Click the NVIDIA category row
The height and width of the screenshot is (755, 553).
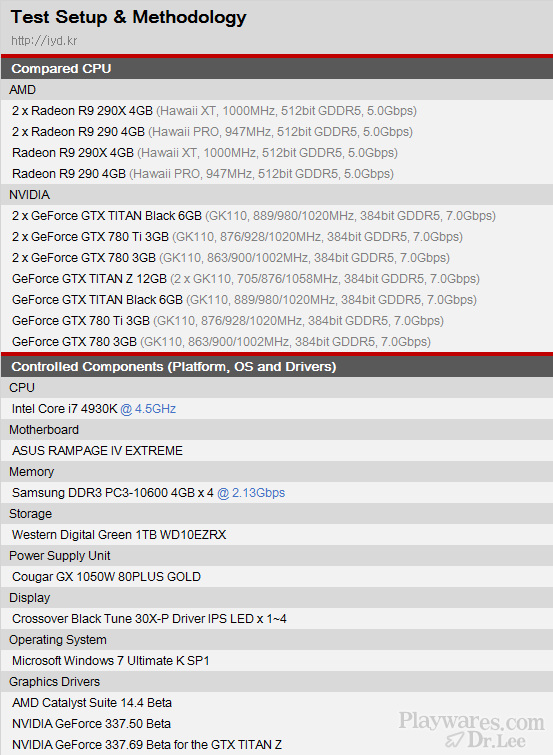pos(276,195)
